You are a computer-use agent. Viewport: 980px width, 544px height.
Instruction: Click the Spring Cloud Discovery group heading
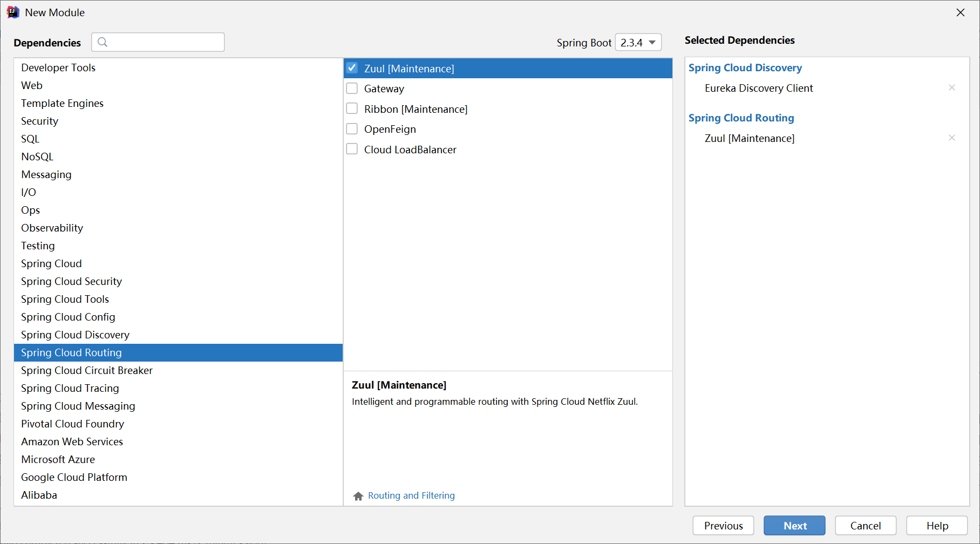click(745, 67)
